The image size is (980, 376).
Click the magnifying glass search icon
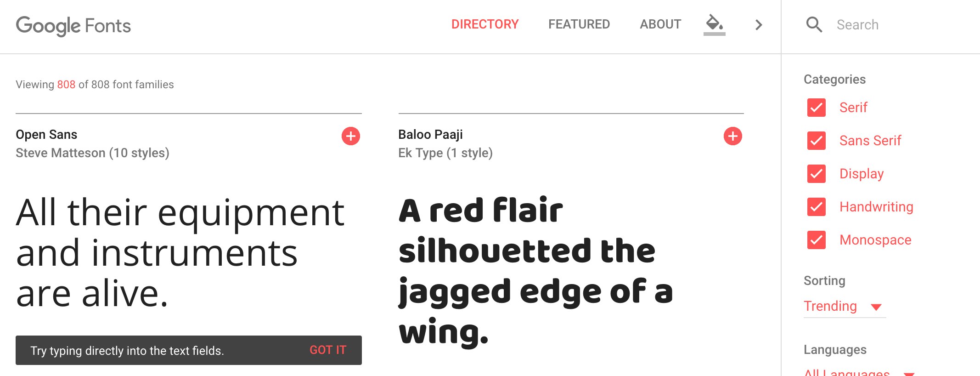point(814,25)
